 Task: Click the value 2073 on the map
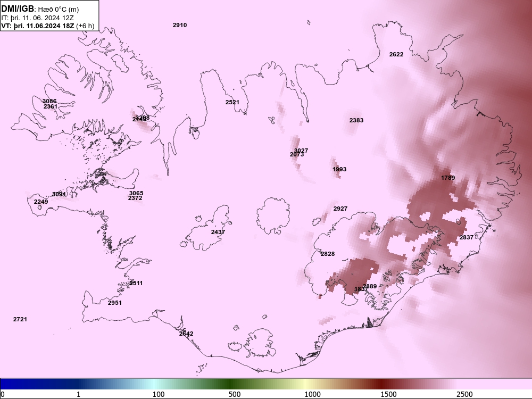coord(297,155)
